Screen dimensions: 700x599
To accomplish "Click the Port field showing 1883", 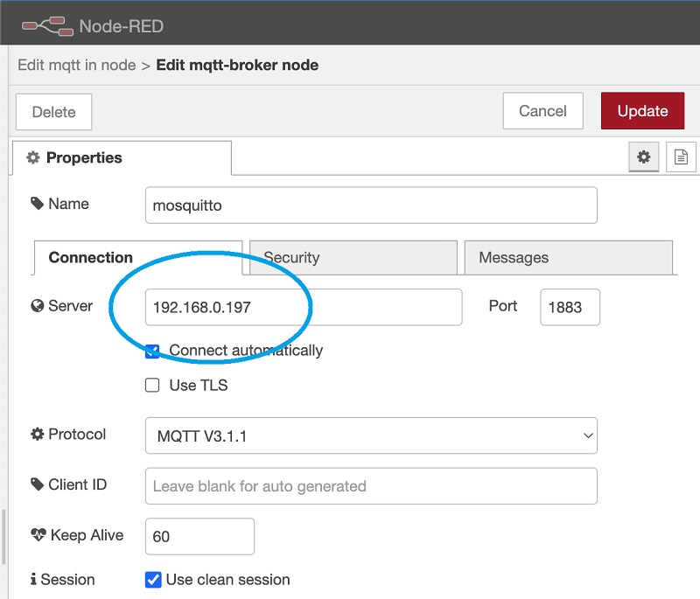I will point(570,307).
